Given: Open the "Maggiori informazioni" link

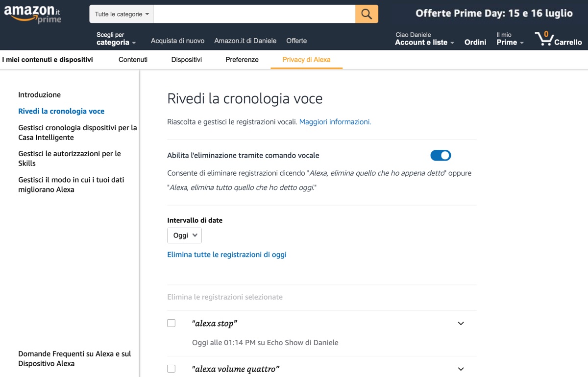Looking at the screenshot, I should point(335,122).
